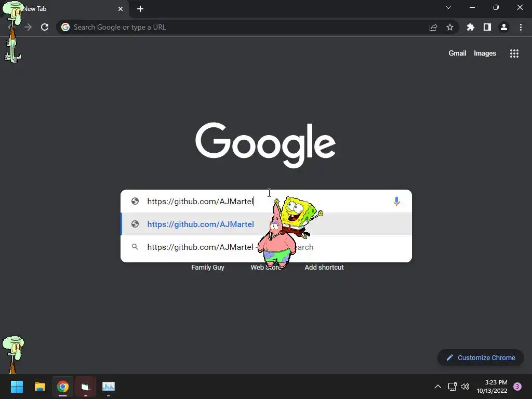532x399 pixels.
Task: Open the Chrome three-dot menu
Action: [x=521, y=27]
